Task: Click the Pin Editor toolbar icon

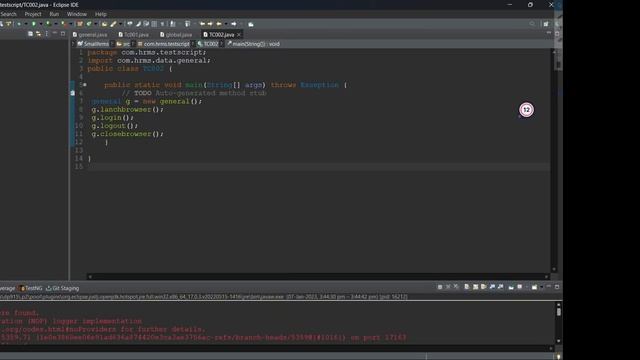Action: 251,24
